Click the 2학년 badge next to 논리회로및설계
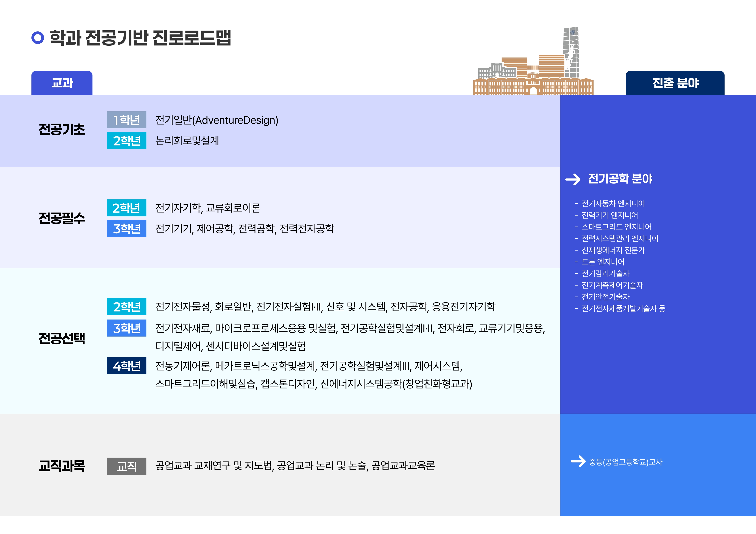 pos(126,140)
